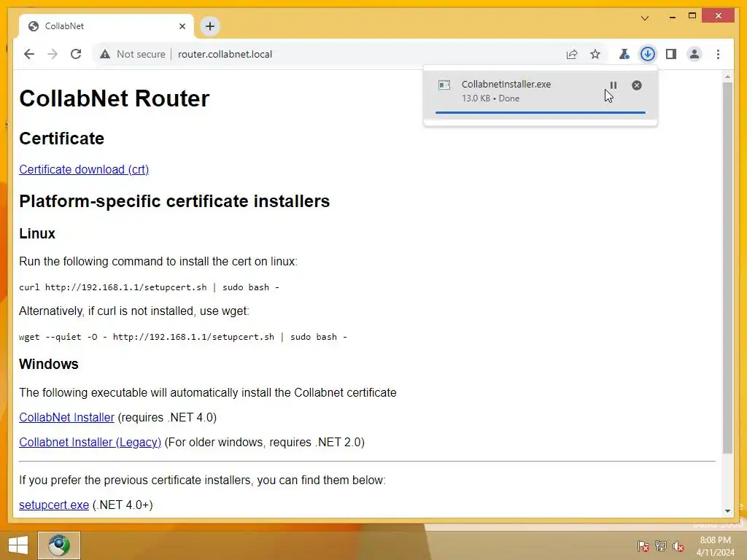Click the Not secure warning icon
Screen dimensions: 747x560
tap(105, 54)
